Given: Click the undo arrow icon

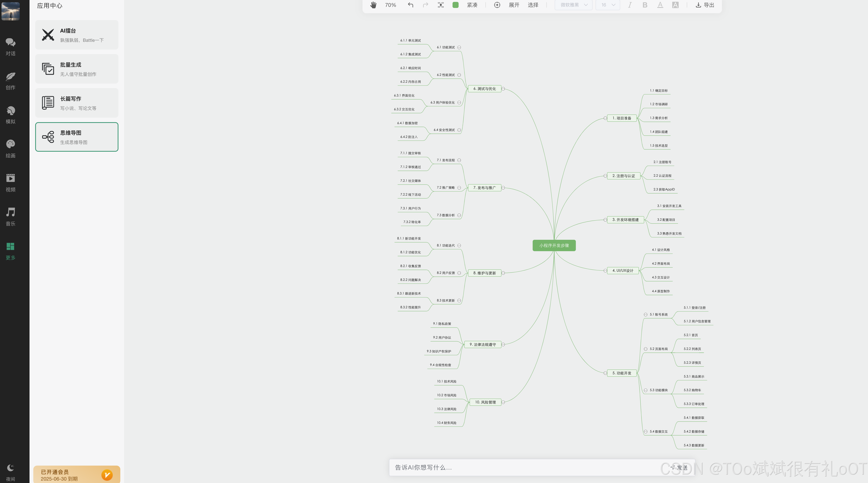Looking at the screenshot, I should coord(410,5).
